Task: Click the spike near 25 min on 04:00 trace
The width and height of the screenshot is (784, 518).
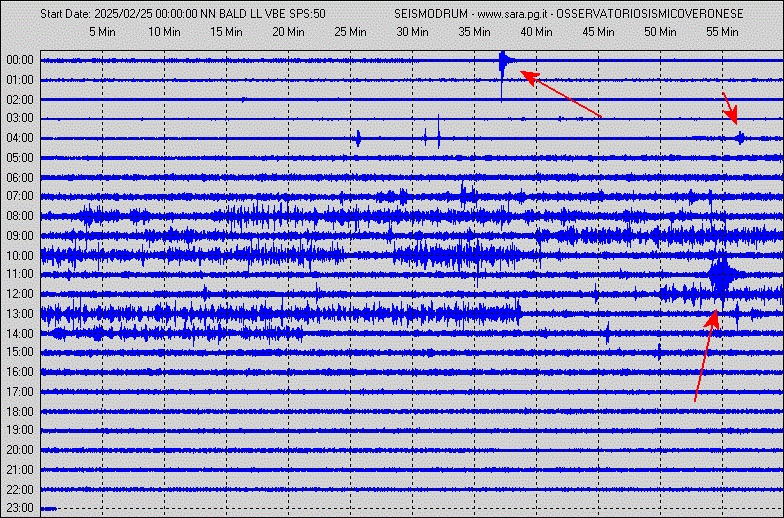Action: [x=358, y=138]
